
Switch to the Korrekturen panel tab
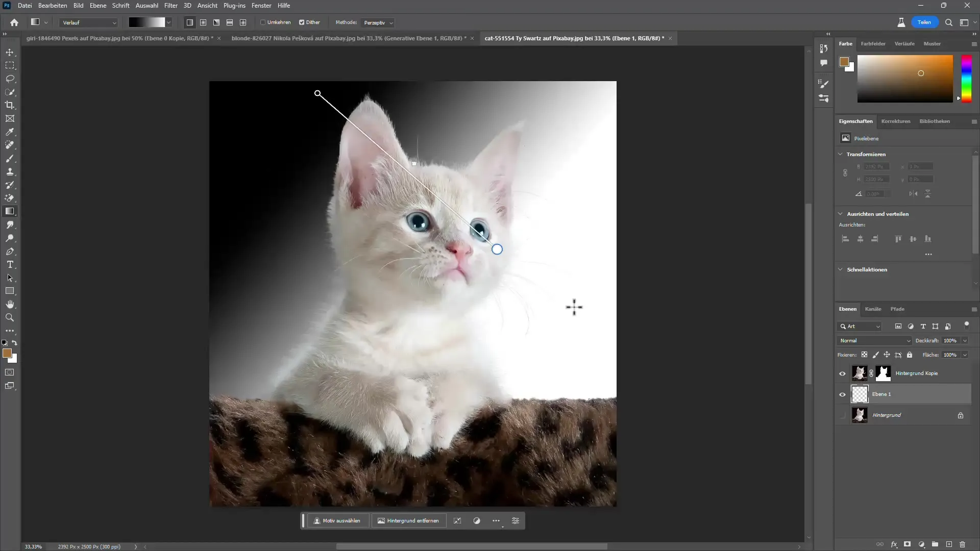click(895, 120)
